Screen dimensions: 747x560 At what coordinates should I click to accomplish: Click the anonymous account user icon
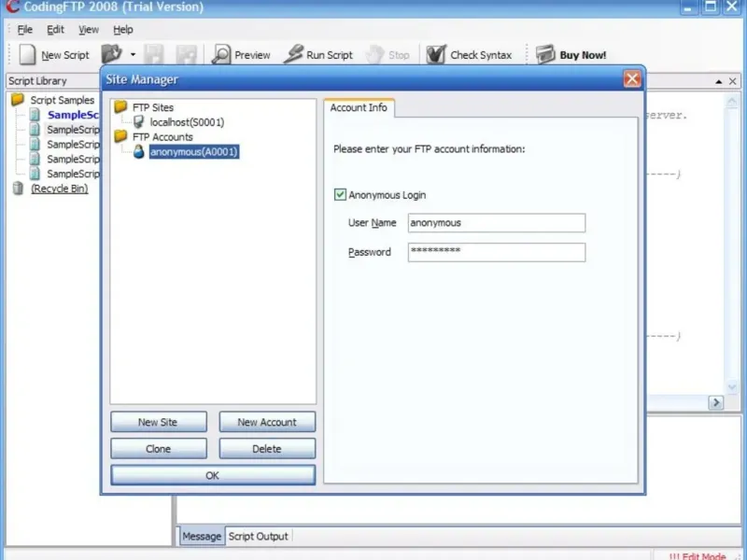pyautogui.click(x=138, y=151)
